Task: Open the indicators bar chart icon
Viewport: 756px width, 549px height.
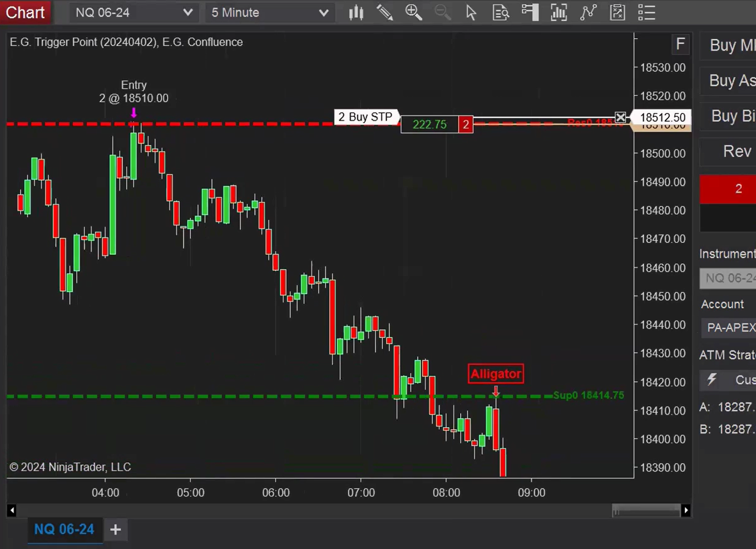Action: point(558,13)
